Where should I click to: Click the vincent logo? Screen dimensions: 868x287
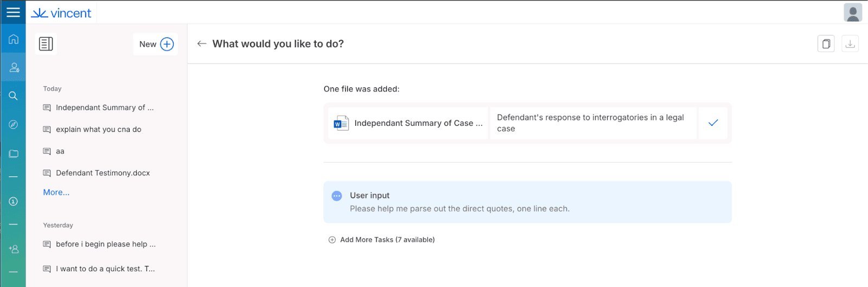click(x=61, y=13)
